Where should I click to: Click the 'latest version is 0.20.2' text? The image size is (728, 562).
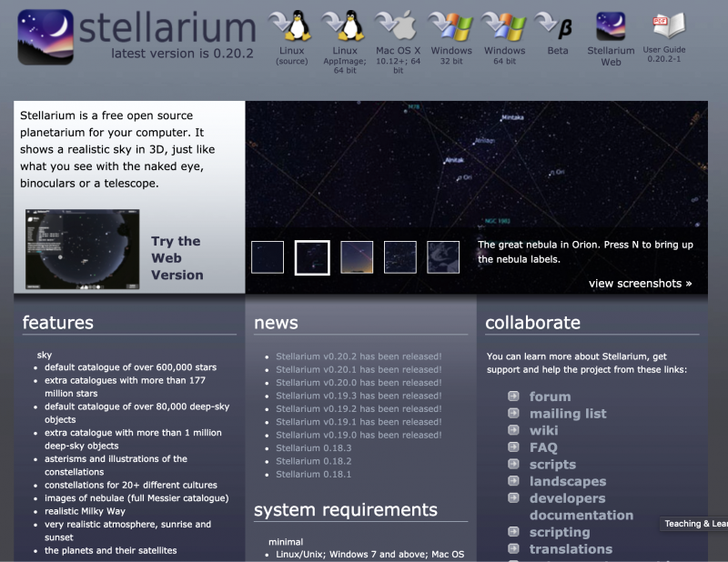(x=183, y=54)
